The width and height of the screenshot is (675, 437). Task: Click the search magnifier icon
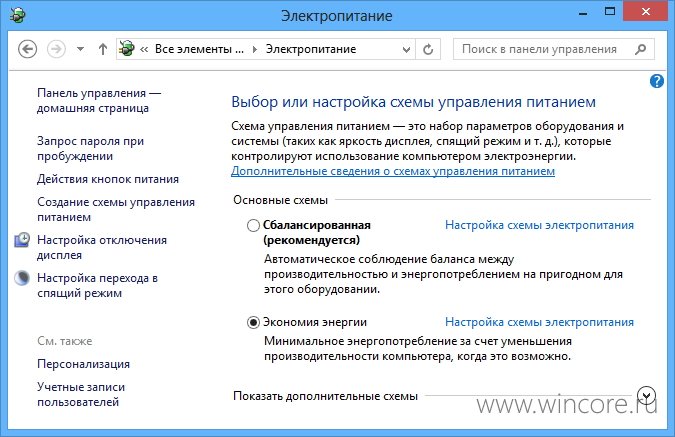pyautogui.click(x=641, y=49)
